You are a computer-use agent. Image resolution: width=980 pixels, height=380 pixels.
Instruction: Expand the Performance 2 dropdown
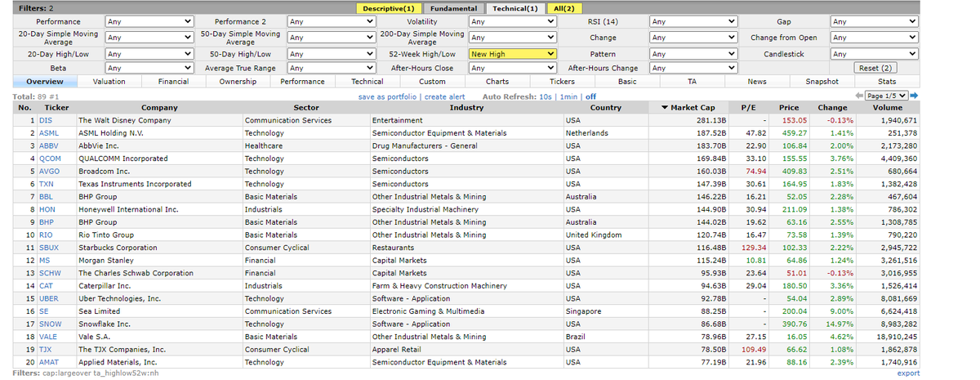(332, 21)
